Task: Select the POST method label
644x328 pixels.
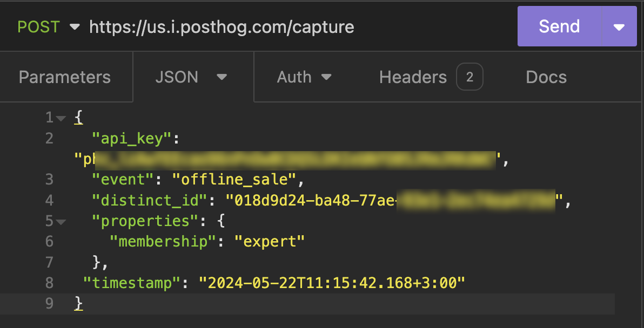Action: (38, 27)
